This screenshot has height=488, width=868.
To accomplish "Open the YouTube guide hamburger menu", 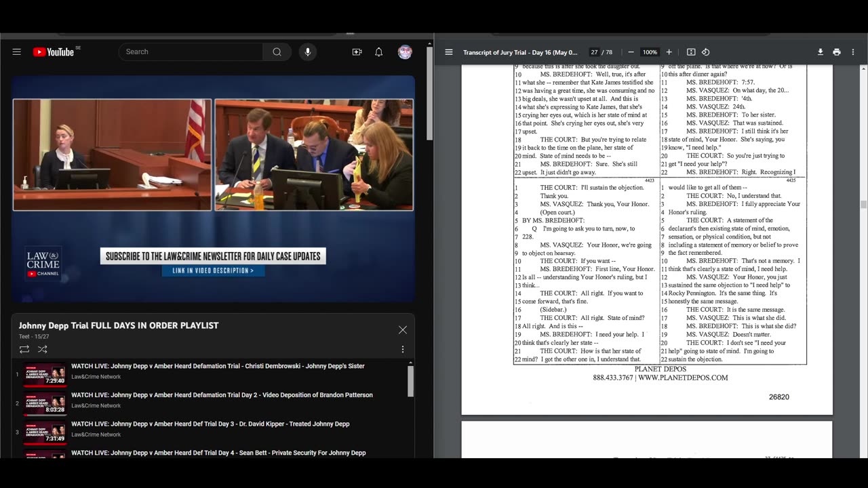I will tap(17, 52).
